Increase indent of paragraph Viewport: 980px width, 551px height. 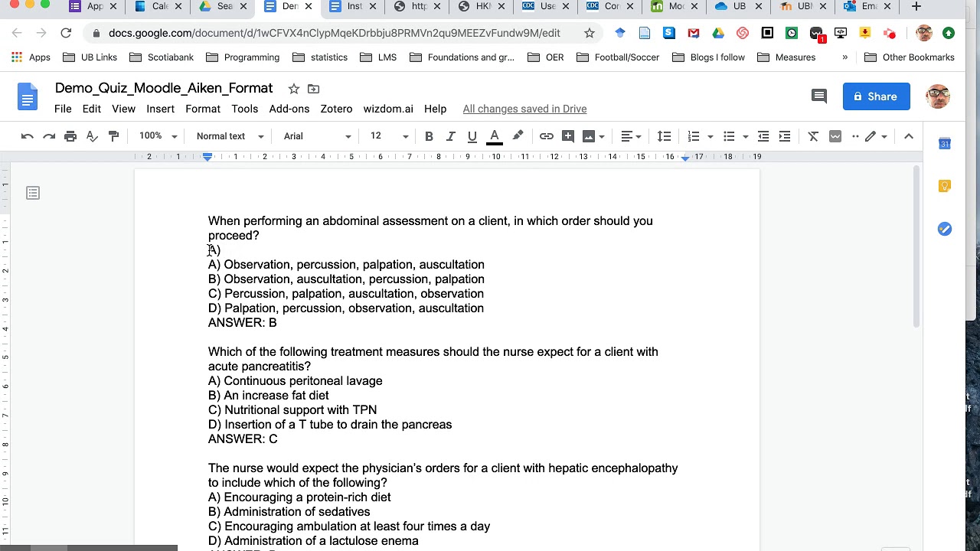tap(785, 136)
